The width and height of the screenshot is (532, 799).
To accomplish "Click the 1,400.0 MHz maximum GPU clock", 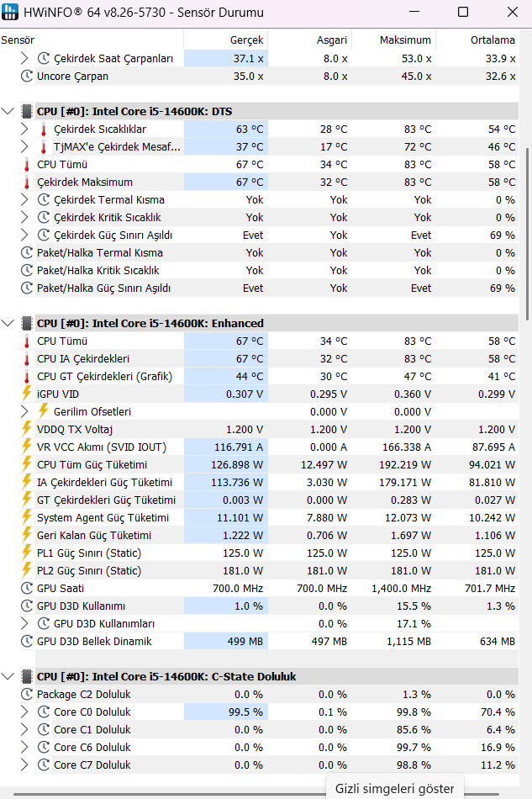I will tap(401, 589).
